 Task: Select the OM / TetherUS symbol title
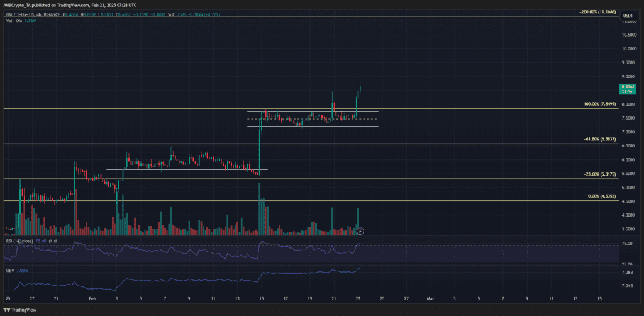point(22,15)
